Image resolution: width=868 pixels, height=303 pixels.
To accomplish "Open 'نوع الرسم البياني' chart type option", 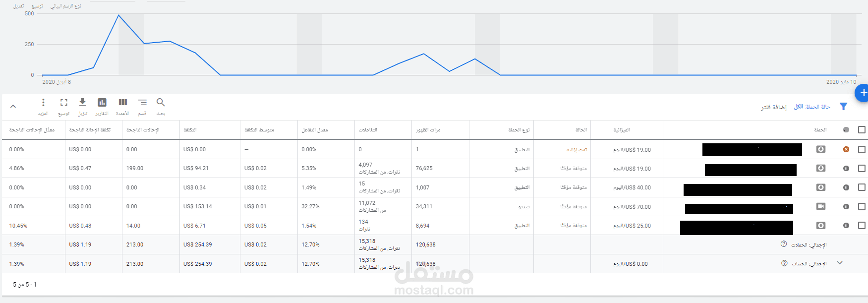I will pyautogui.click(x=66, y=6).
